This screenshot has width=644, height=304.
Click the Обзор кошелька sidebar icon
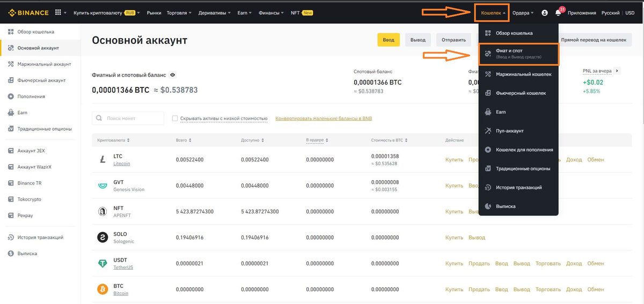click(11, 32)
